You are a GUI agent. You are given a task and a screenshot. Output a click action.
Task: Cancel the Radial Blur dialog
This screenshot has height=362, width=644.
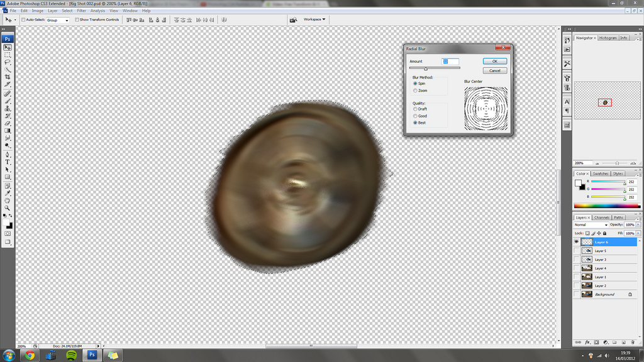pyautogui.click(x=494, y=70)
